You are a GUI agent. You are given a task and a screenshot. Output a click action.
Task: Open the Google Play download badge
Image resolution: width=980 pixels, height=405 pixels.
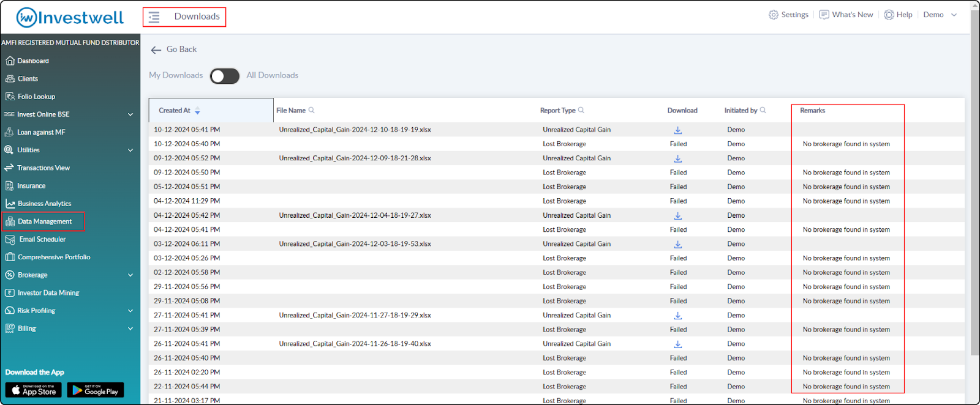tap(96, 390)
